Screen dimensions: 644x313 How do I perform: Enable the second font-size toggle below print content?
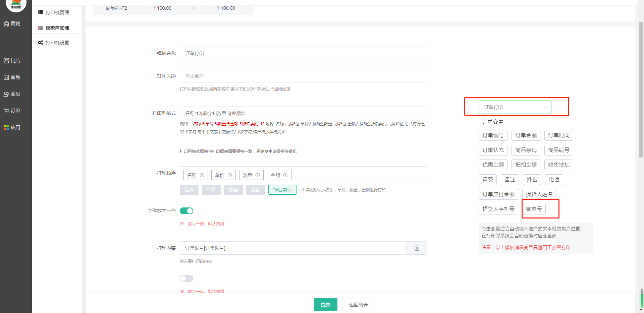pyautogui.click(x=186, y=278)
